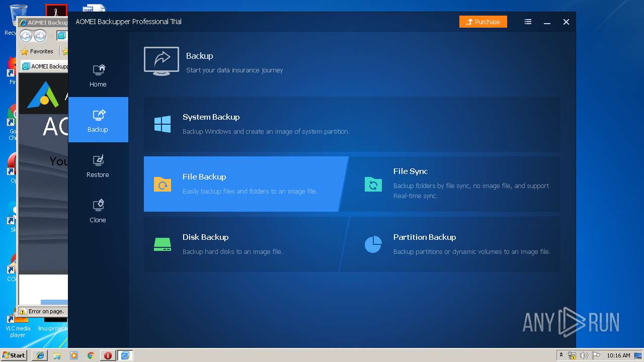Viewport: 644px width, 362px height.
Task: Click AOMEI Backupper taskbar button
Action: point(125,355)
